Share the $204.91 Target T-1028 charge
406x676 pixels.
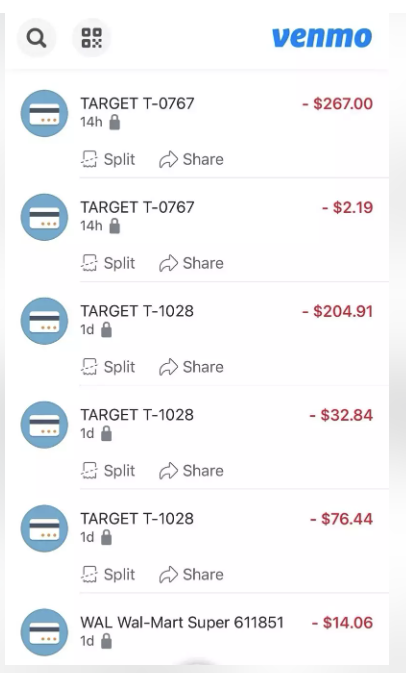(191, 367)
